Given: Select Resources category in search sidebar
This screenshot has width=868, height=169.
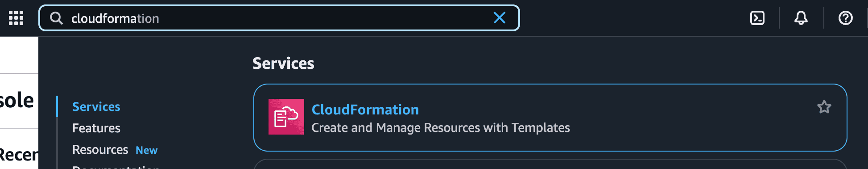Looking at the screenshot, I should (100, 149).
